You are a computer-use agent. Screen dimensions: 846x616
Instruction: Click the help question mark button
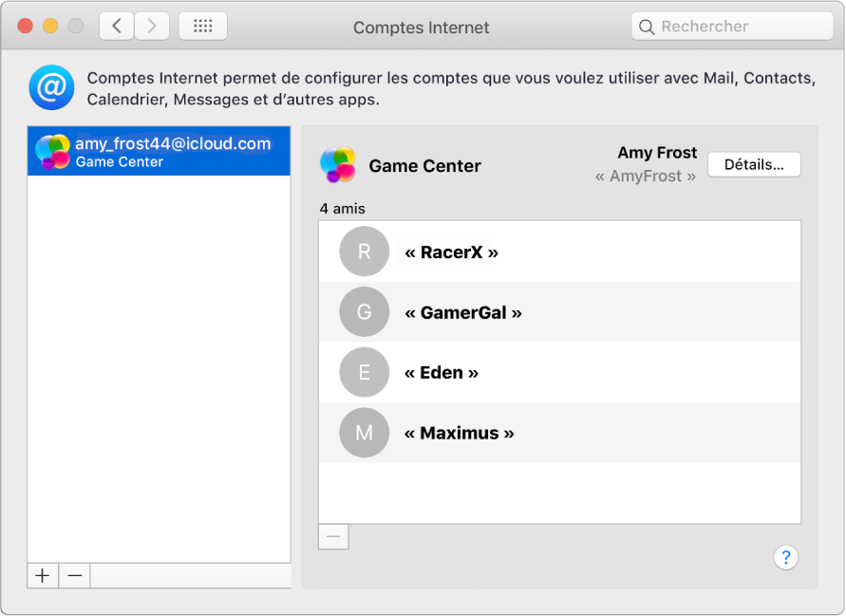(786, 557)
